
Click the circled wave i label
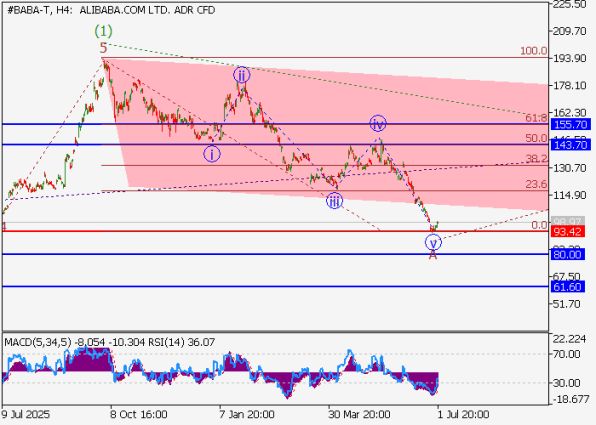pos(212,154)
